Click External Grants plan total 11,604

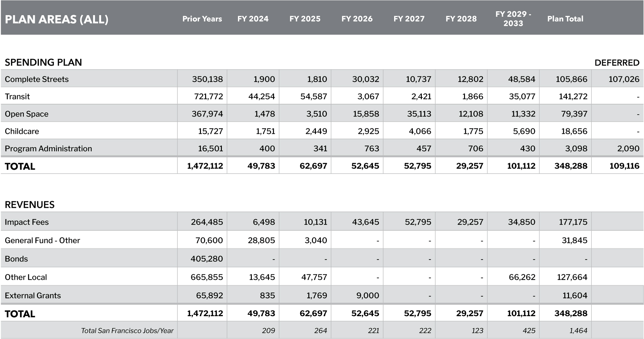[575, 296]
